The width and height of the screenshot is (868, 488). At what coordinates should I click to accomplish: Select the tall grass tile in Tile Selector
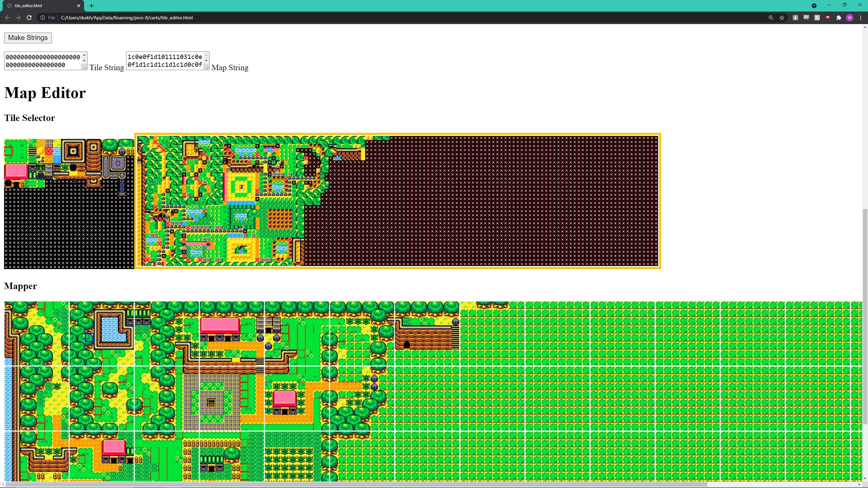33,159
